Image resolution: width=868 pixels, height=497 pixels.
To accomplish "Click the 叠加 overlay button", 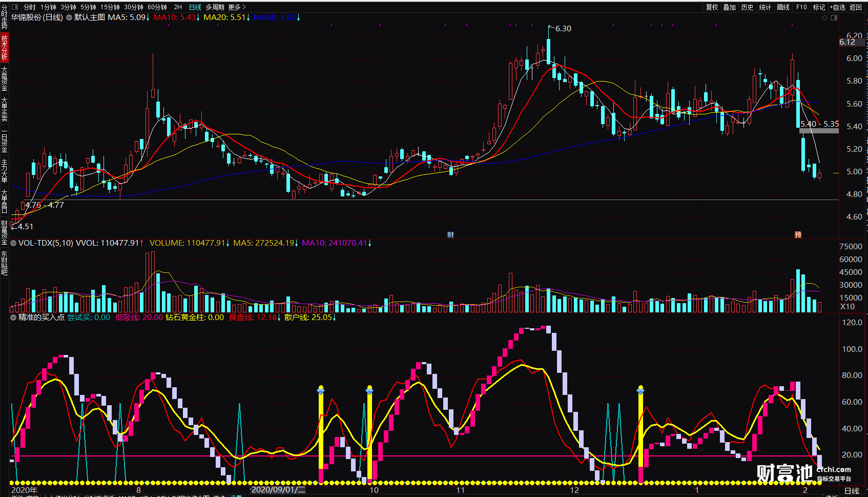I will point(730,7).
